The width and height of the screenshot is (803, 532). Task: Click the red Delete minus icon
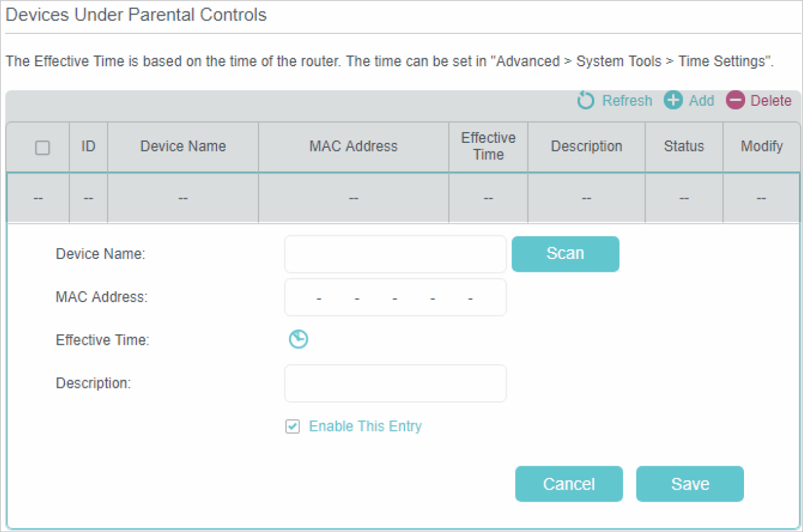coord(735,100)
